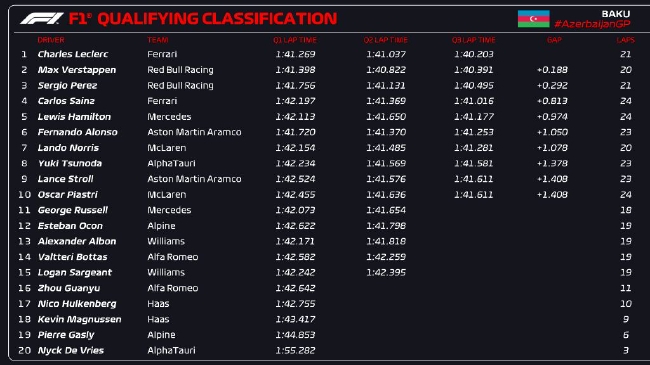Image resolution: width=650 pixels, height=365 pixels.
Task: Click the GAP column header
Action: (x=554, y=40)
